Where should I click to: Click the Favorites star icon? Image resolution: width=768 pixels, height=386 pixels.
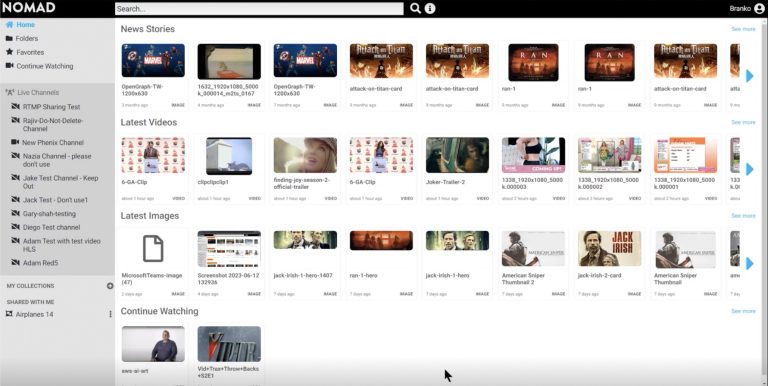[9, 52]
